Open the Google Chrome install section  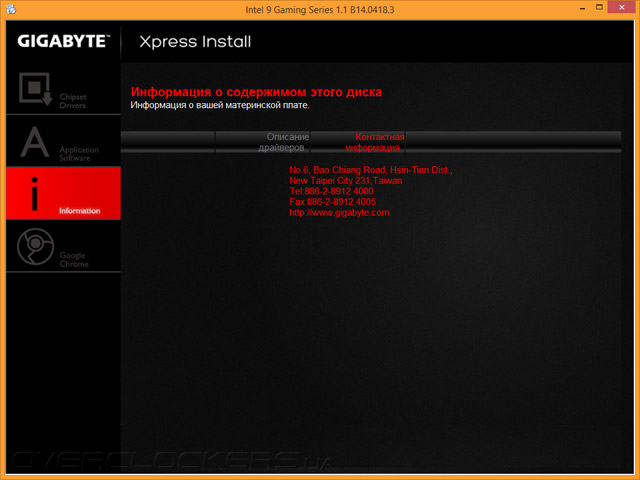63,246
